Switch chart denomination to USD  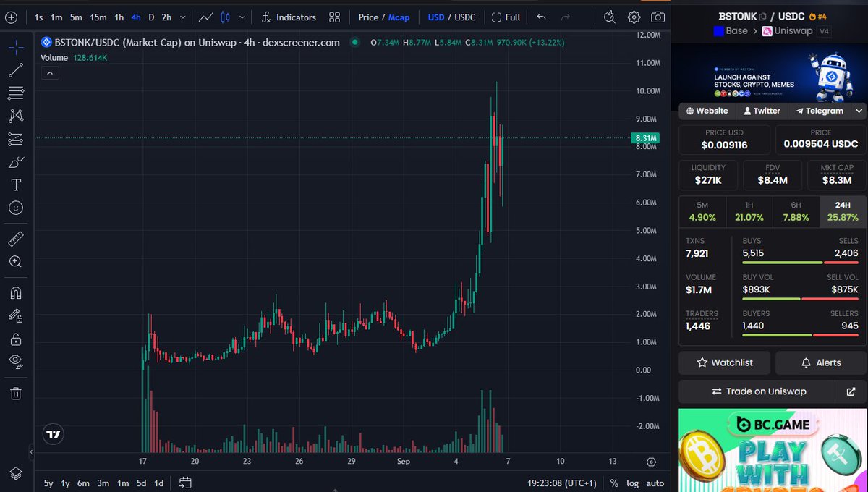(x=436, y=17)
